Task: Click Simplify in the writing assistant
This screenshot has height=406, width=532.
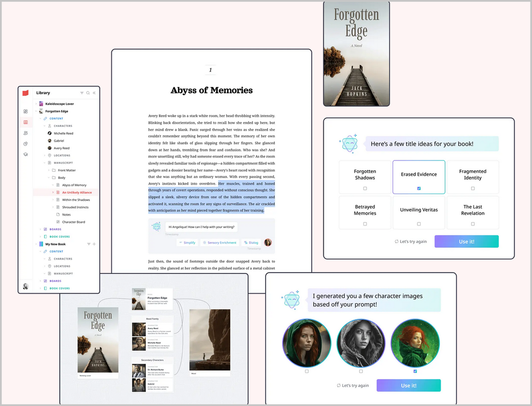Action: click(187, 243)
